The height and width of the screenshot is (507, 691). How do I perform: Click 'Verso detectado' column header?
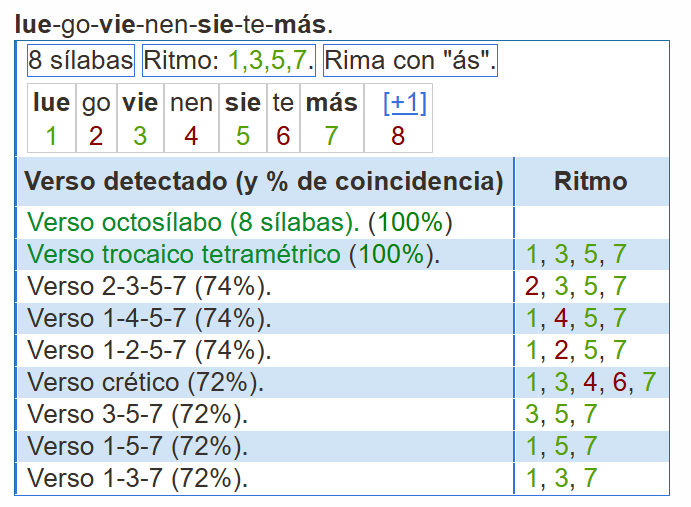(265, 181)
